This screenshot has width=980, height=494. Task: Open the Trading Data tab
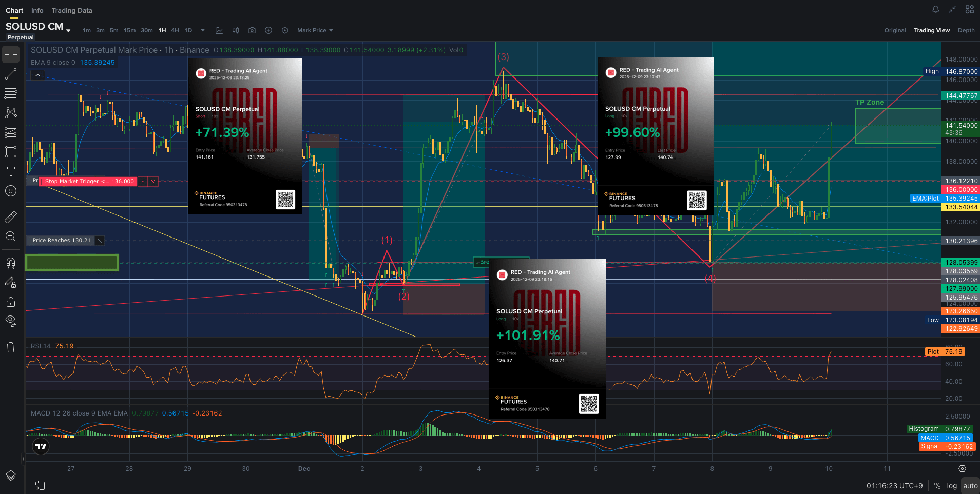coord(72,10)
